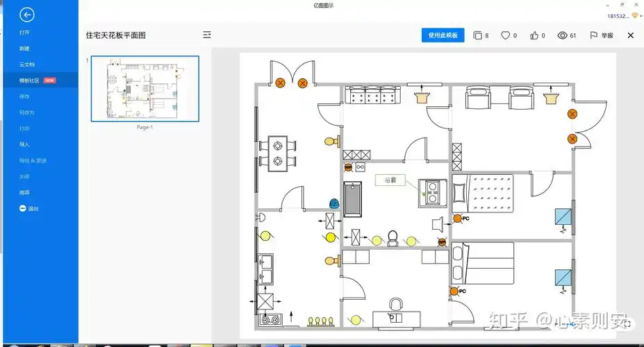Click the 退出 exit icon
The image size is (644, 347).
23,208
